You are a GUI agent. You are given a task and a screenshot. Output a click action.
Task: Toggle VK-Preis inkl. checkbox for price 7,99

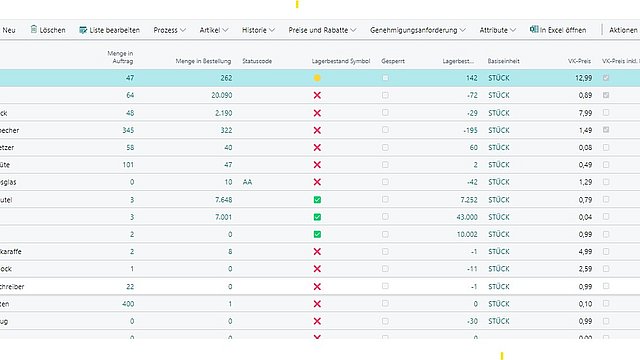[x=606, y=113]
